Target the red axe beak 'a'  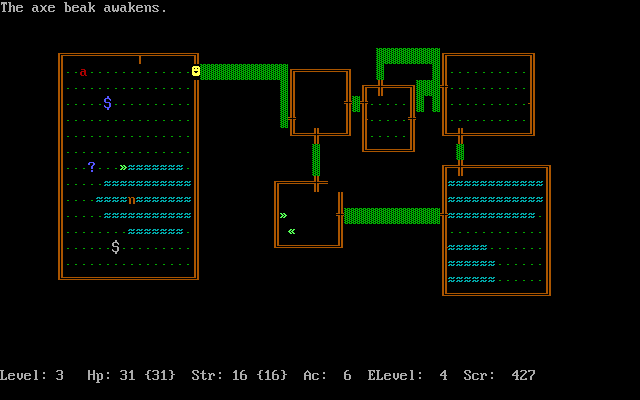pos(83,72)
